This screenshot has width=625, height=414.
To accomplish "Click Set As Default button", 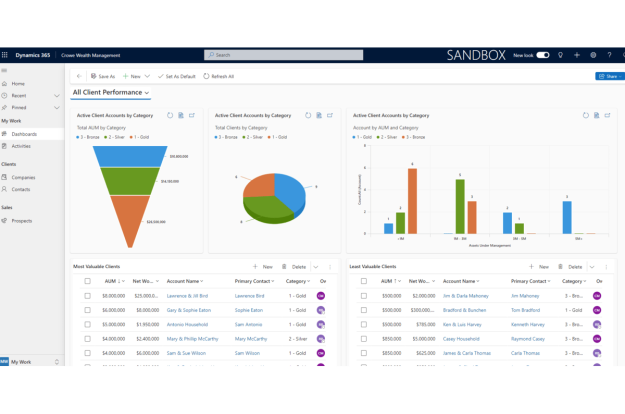I will [x=177, y=76].
